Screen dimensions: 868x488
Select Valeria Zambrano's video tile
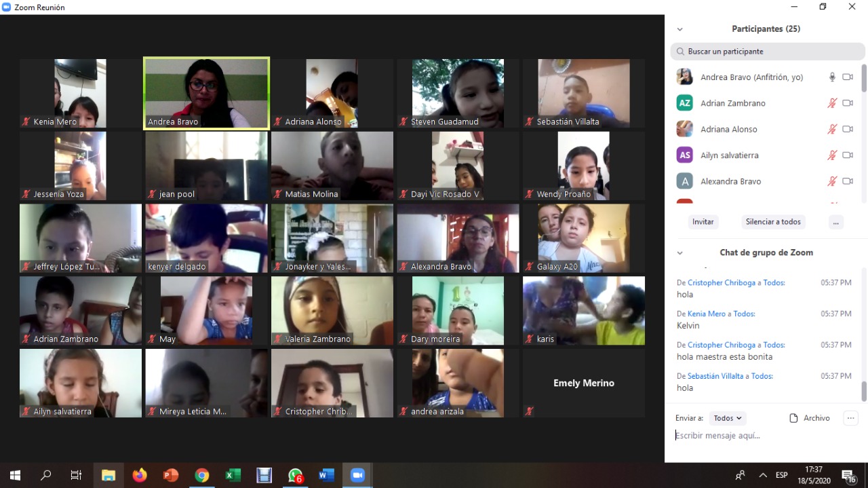332,311
